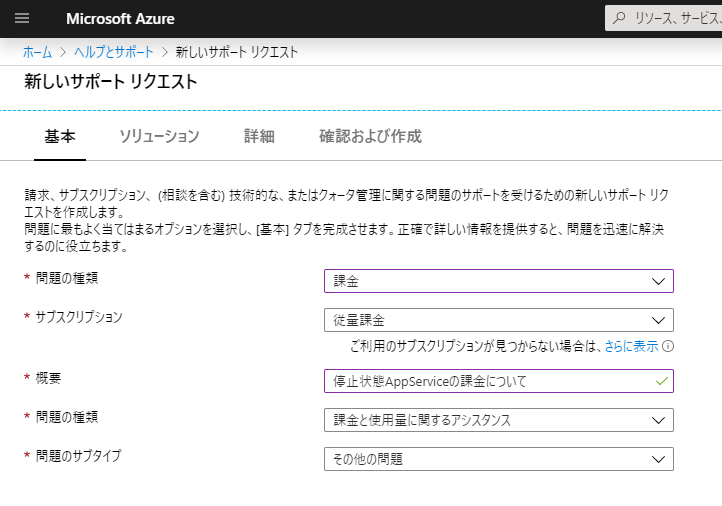Click the さらに表示 link
Screen dimensions: 722x506
coord(631,346)
